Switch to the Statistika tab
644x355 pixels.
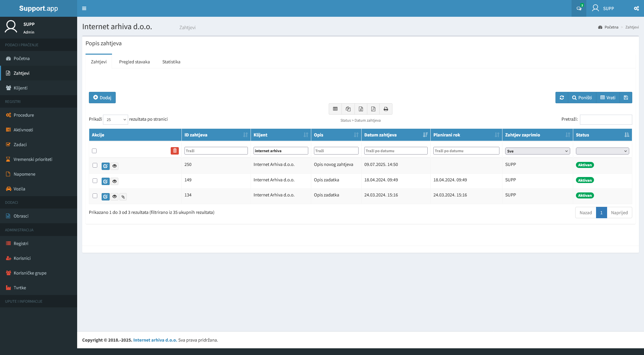pos(171,62)
